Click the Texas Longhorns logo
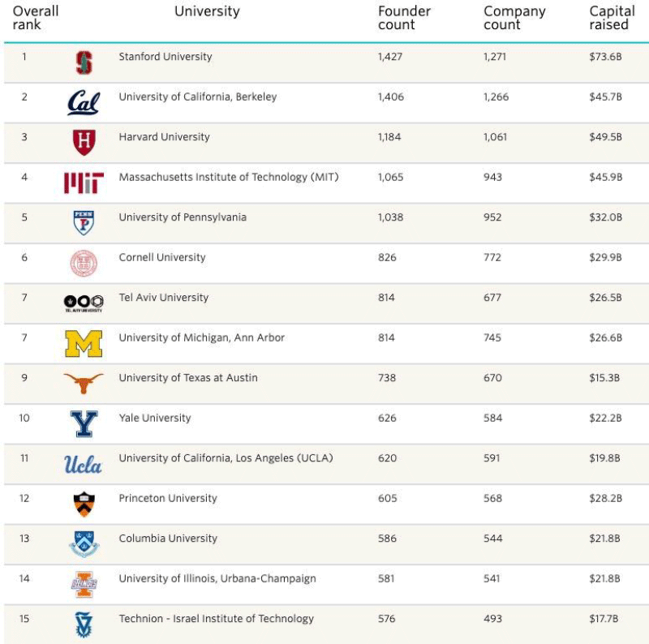The width and height of the screenshot is (649, 644). (84, 383)
